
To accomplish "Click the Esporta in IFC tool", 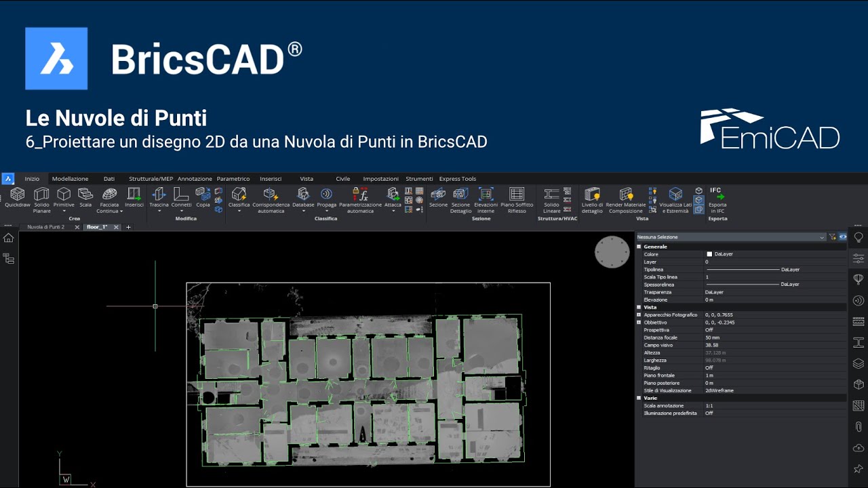I will click(717, 201).
